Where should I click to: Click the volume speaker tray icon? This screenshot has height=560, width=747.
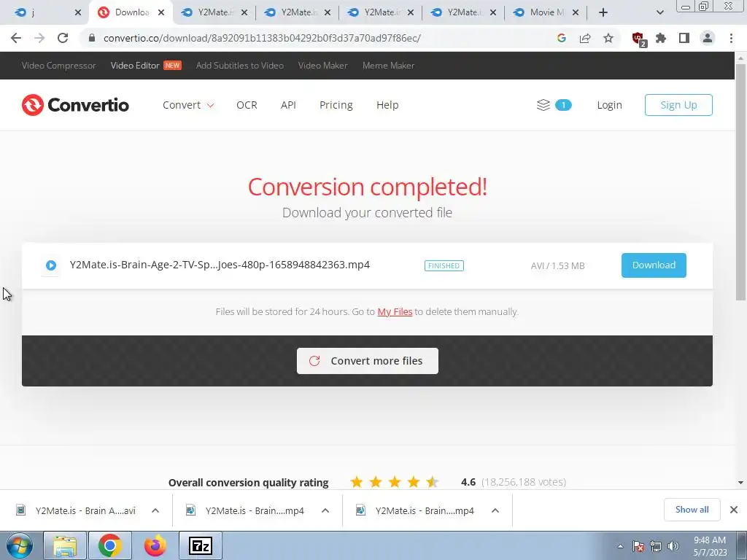[x=673, y=546]
